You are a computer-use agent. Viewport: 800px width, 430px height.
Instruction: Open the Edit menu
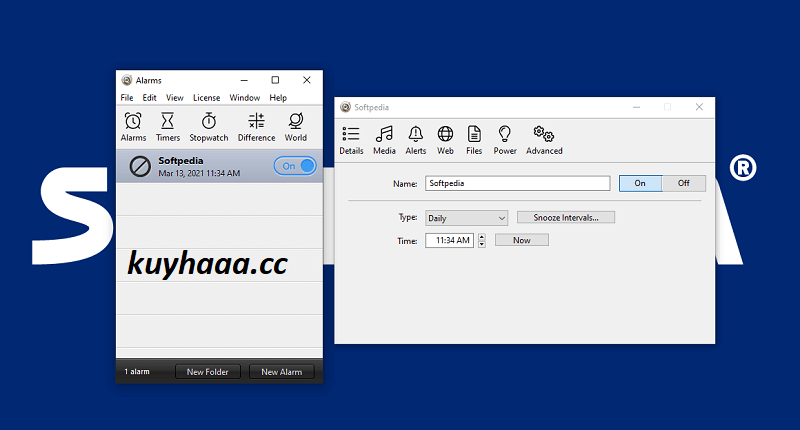[x=149, y=97]
